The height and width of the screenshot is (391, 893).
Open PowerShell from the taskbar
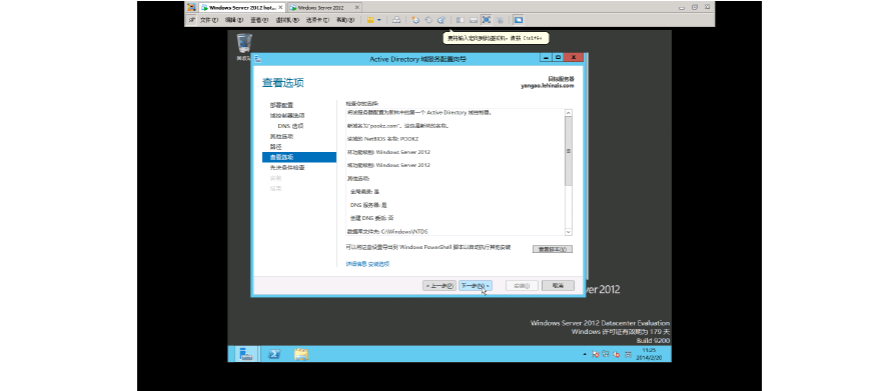(274, 354)
